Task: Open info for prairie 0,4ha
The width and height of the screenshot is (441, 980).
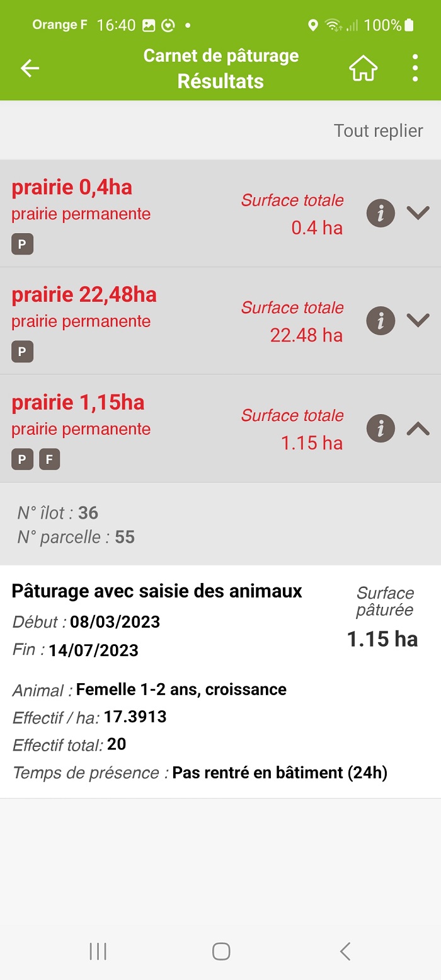Action: tap(381, 214)
